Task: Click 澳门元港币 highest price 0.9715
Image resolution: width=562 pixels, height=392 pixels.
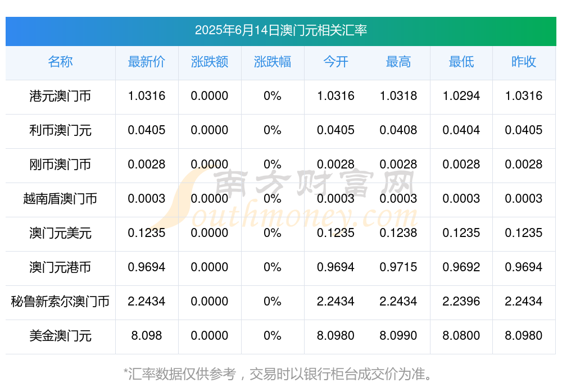Action: click(398, 267)
